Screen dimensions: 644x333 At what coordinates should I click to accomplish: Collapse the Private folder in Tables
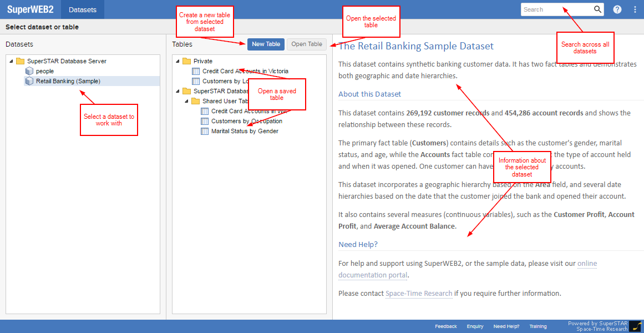click(178, 61)
